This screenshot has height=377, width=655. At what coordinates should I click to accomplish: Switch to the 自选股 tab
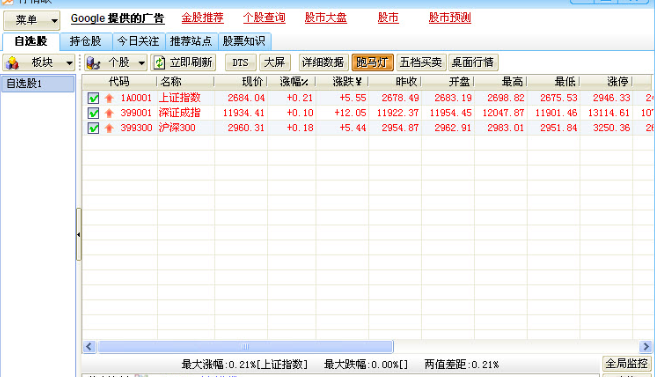point(30,41)
